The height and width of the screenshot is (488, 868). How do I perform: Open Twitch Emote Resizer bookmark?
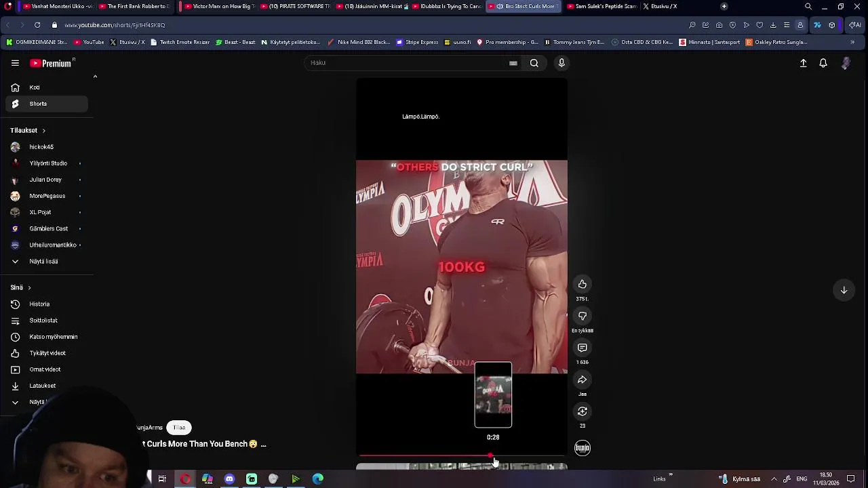[x=180, y=42]
